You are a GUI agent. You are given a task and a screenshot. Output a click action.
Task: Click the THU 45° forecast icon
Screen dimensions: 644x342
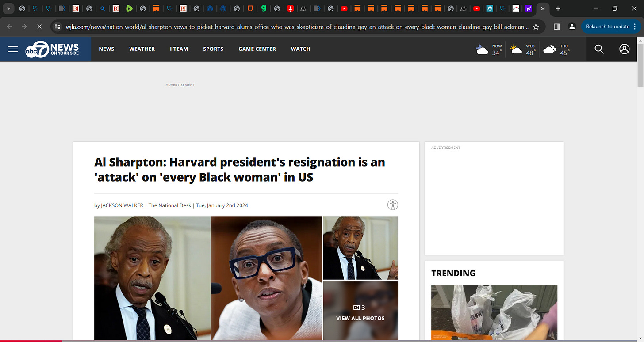[549, 49]
